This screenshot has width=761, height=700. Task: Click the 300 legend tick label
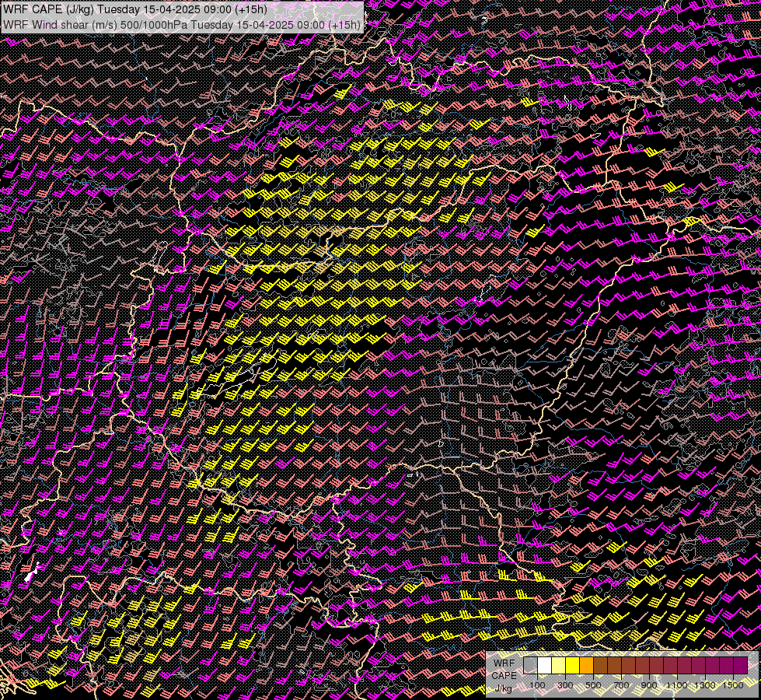click(565, 685)
